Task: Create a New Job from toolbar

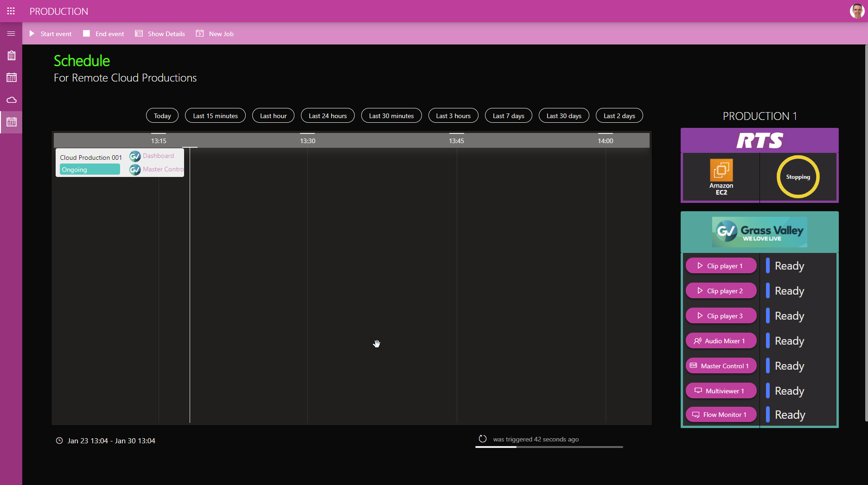Action: [x=215, y=34]
